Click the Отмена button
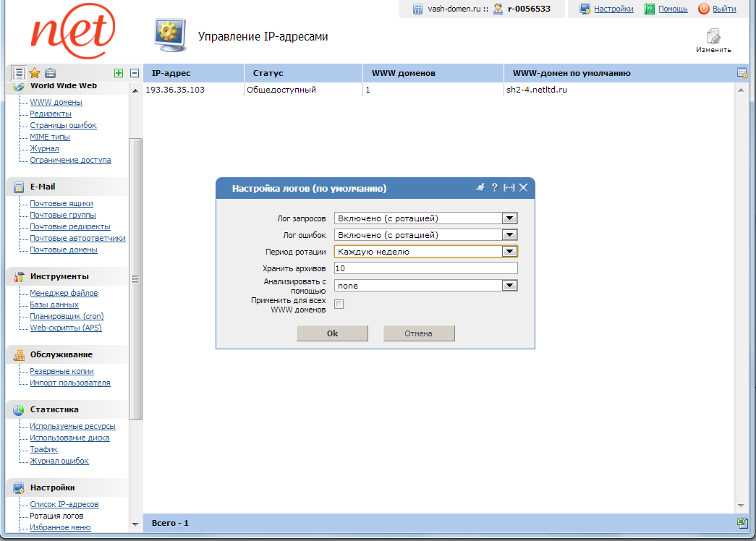The width and height of the screenshot is (756, 541). [418, 333]
